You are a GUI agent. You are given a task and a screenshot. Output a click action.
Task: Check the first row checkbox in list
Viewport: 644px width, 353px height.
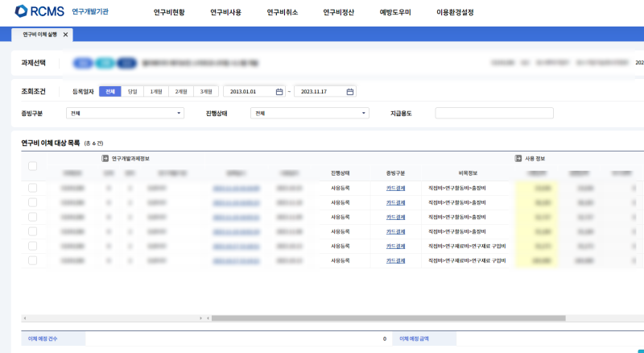[x=32, y=188]
